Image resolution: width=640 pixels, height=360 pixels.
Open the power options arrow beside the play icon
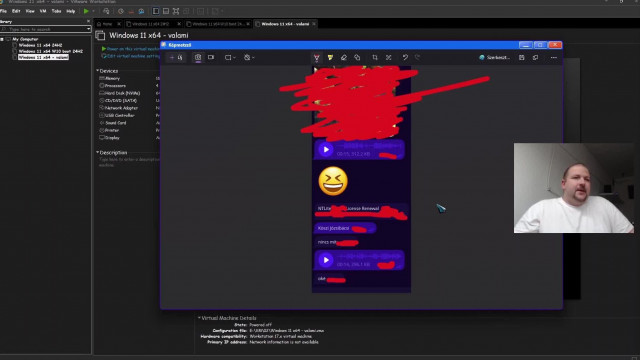[x=93, y=11]
